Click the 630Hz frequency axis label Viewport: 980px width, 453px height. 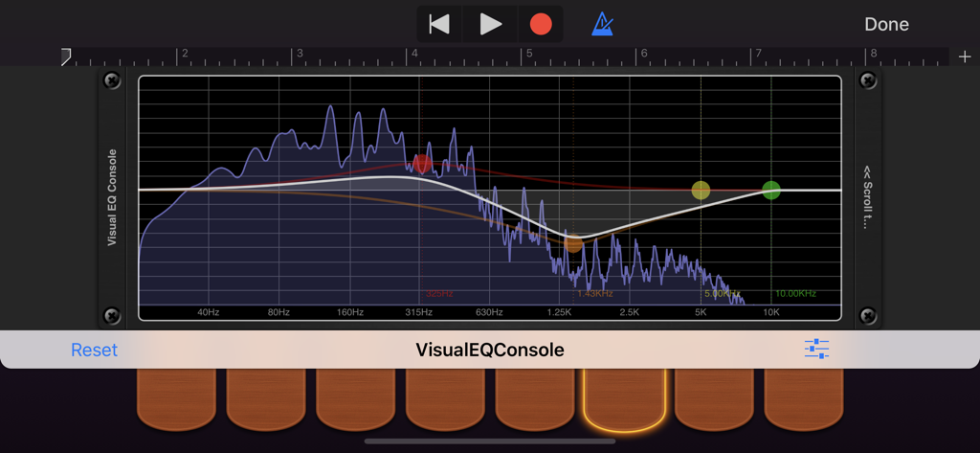coord(489,312)
